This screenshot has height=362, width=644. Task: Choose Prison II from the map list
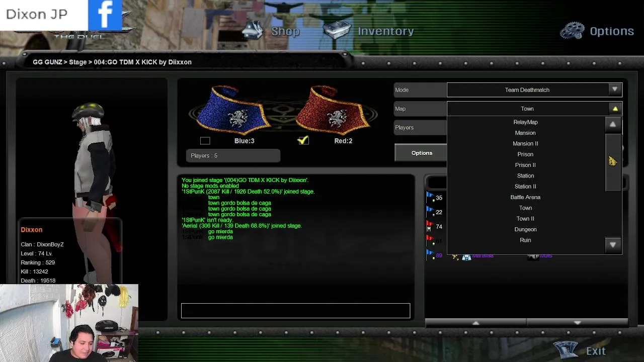(x=525, y=165)
